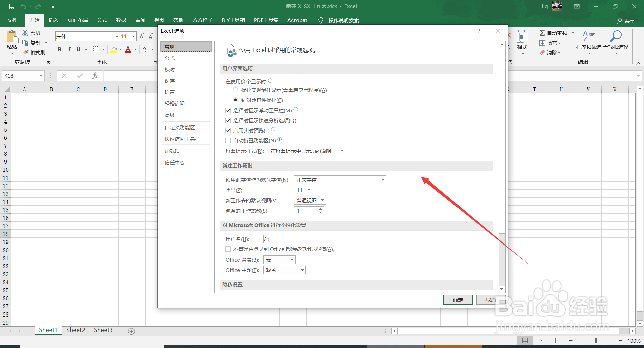Open the File menu tab

[x=12, y=20]
